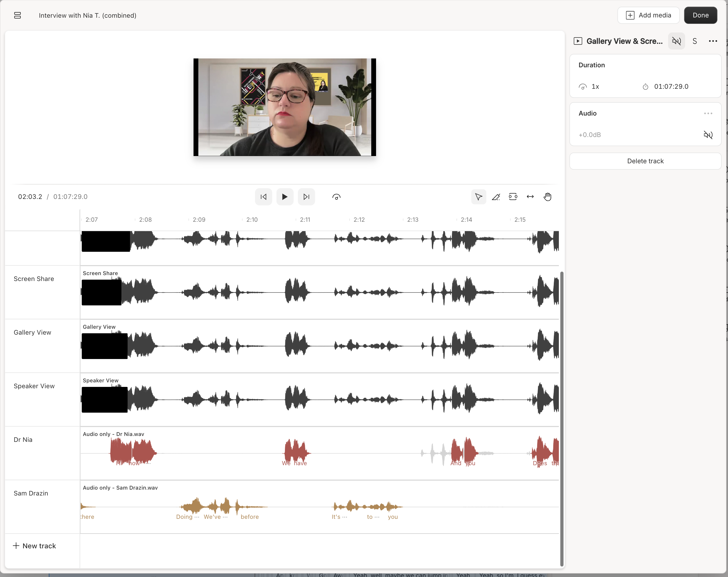Toggle solo (S) for the track
Screen dimensions: 728x577
tap(694, 41)
